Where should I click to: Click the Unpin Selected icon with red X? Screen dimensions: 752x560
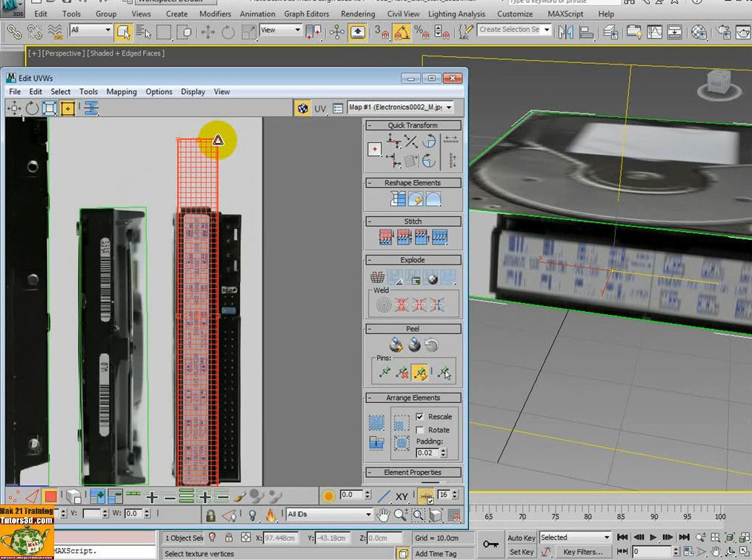click(402, 372)
